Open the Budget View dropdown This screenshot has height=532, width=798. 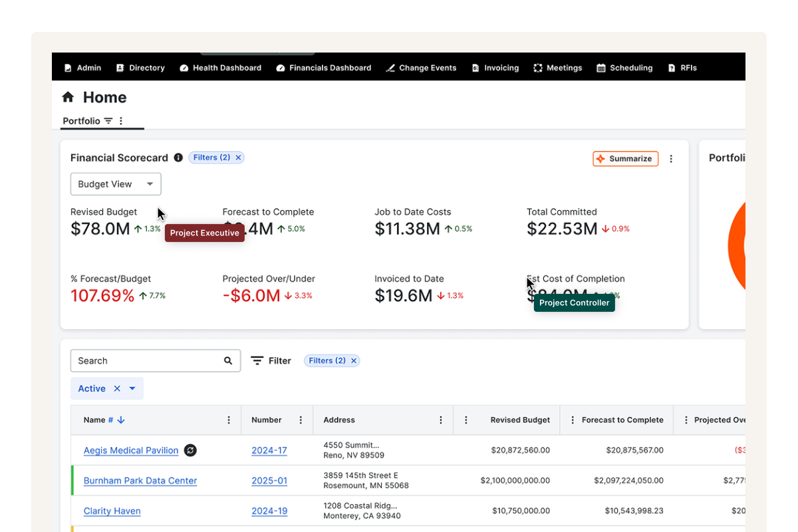[x=115, y=184]
